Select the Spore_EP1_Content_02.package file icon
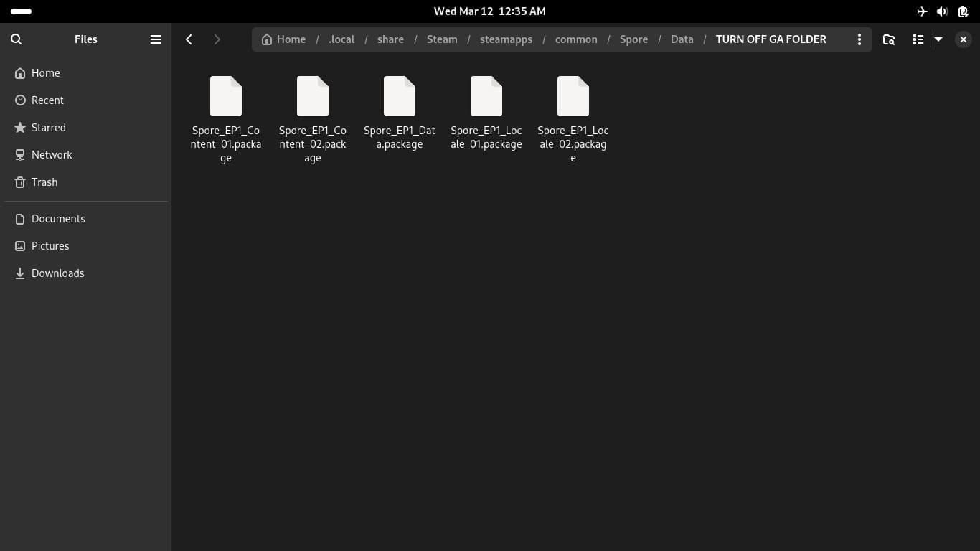Screen dimensions: 980x551 pyautogui.click(x=313, y=96)
